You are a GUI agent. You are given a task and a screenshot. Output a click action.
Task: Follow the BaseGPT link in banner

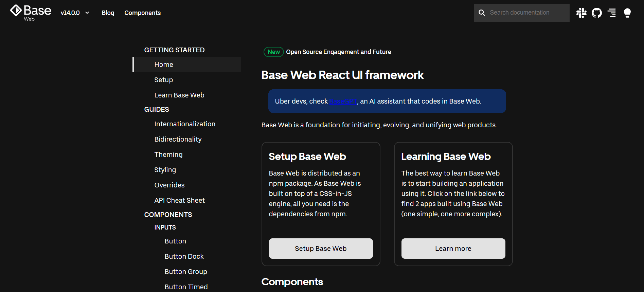point(343,101)
